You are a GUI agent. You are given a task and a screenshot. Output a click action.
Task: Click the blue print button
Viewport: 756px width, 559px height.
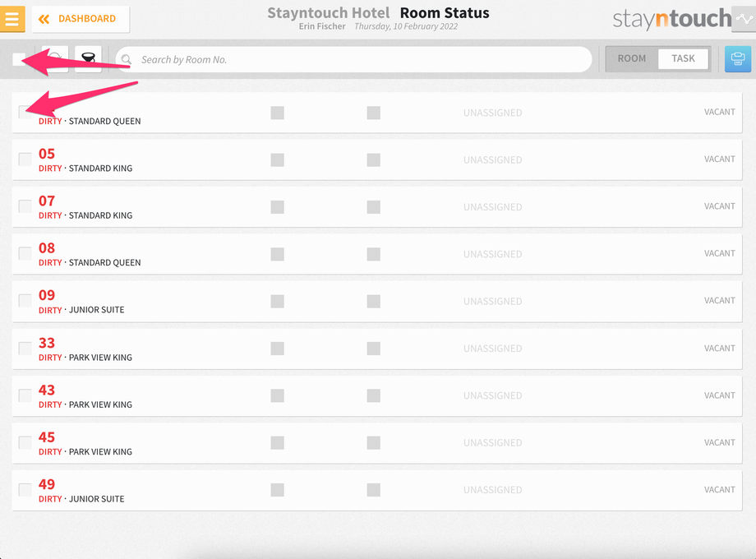(x=738, y=59)
